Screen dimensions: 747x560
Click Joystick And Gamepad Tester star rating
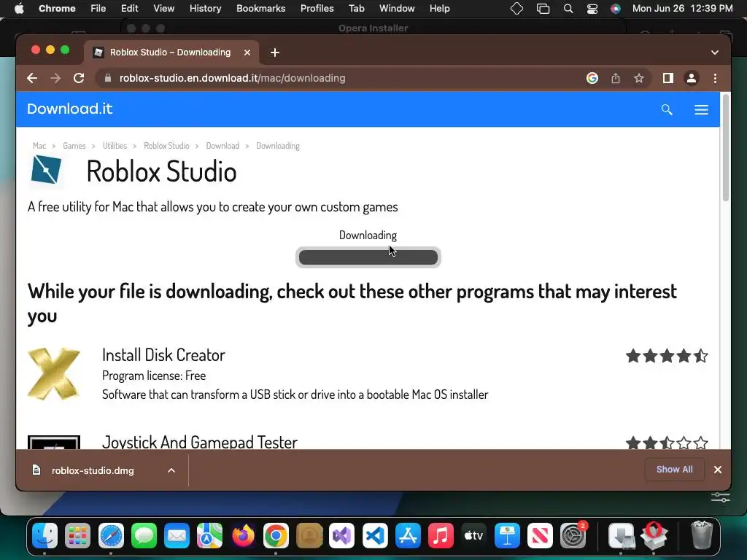pos(667,443)
